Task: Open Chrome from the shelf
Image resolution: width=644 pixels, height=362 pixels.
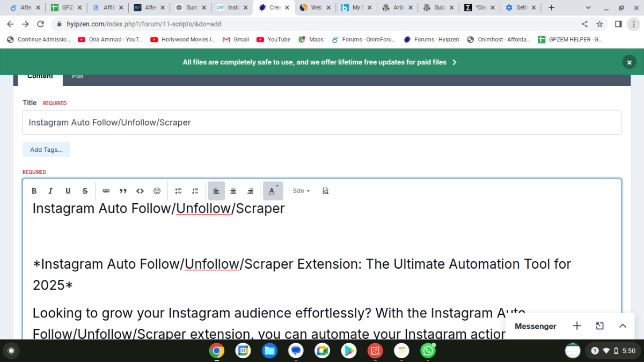Action: pos(217,351)
